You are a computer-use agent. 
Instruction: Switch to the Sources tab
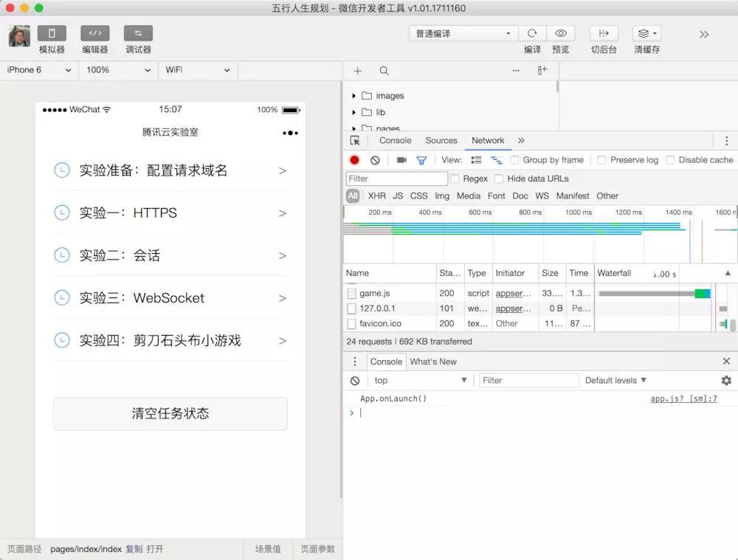(x=441, y=140)
